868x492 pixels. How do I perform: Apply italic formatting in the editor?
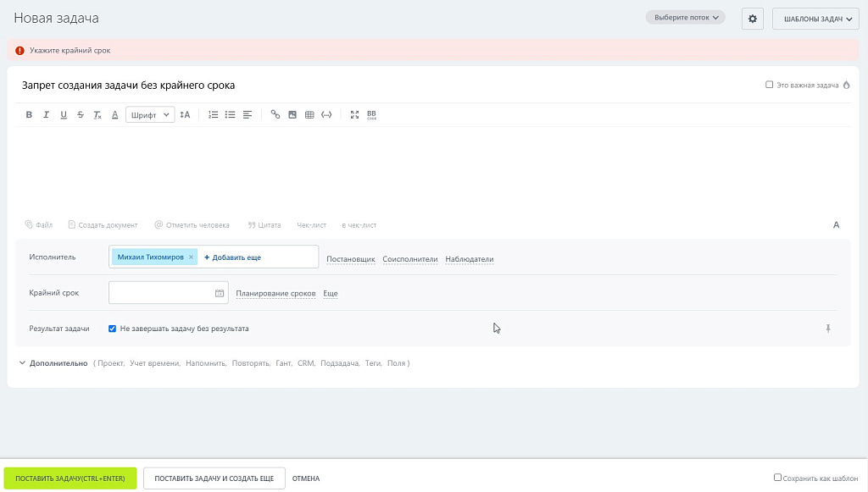tap(46, 114)
